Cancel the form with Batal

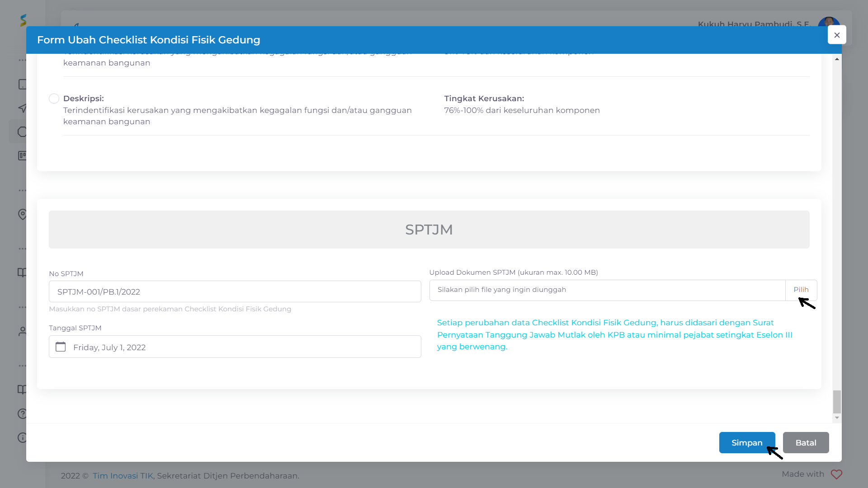point(806,442)
